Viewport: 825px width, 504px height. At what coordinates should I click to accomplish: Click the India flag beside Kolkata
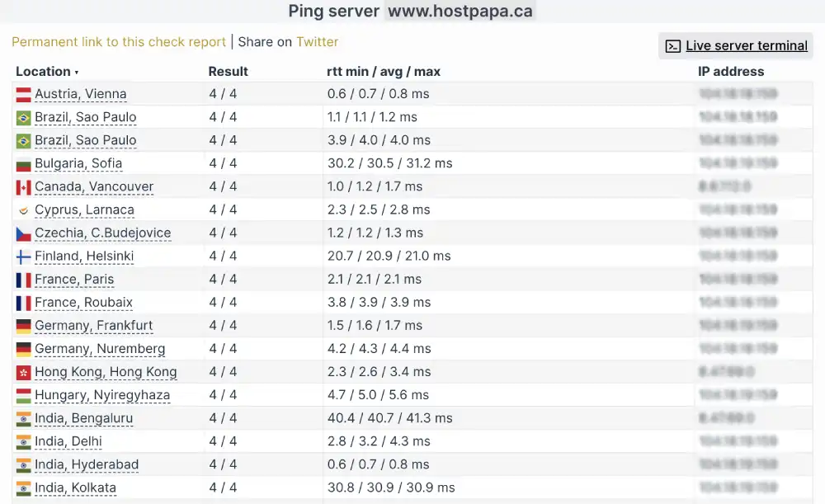(x=23, y=487)
